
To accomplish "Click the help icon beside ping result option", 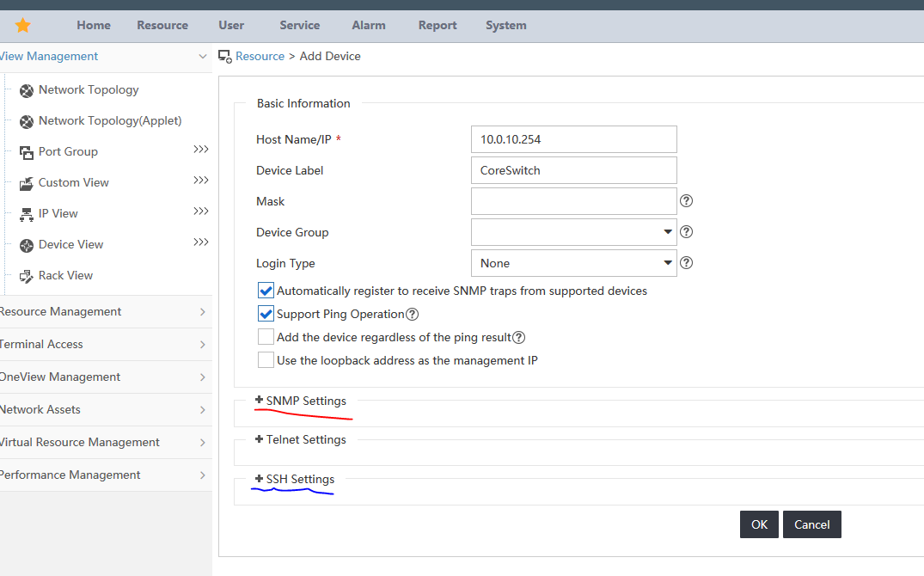I will point(518,337).
